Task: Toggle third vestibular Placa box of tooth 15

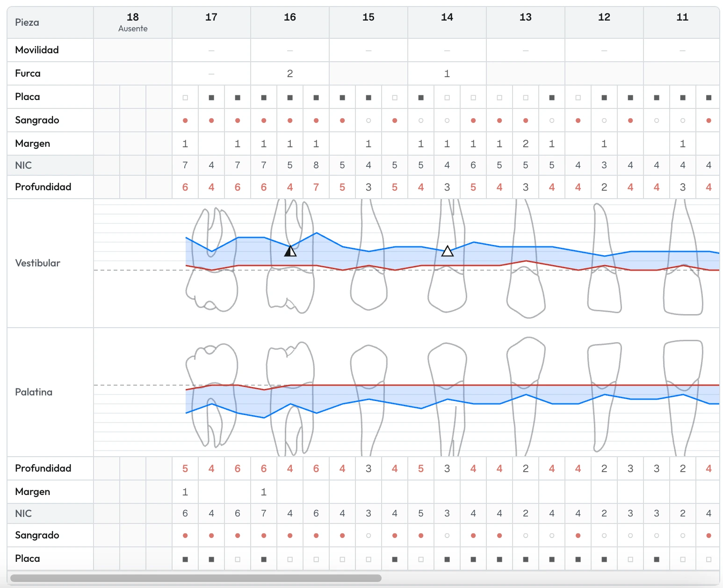Action: (x=395, y=98)
